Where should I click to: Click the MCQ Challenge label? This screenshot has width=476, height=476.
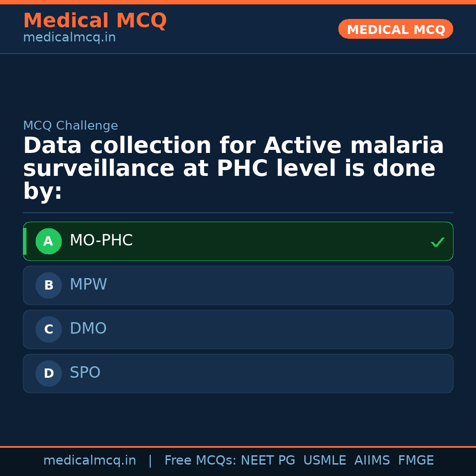[x=71, y=126]
